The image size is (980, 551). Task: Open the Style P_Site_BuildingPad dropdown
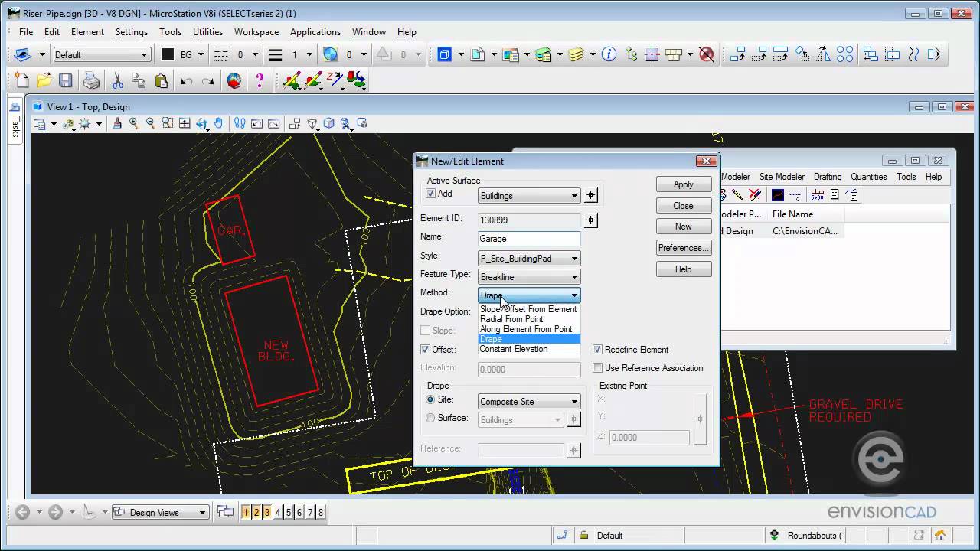click(529, 259)
